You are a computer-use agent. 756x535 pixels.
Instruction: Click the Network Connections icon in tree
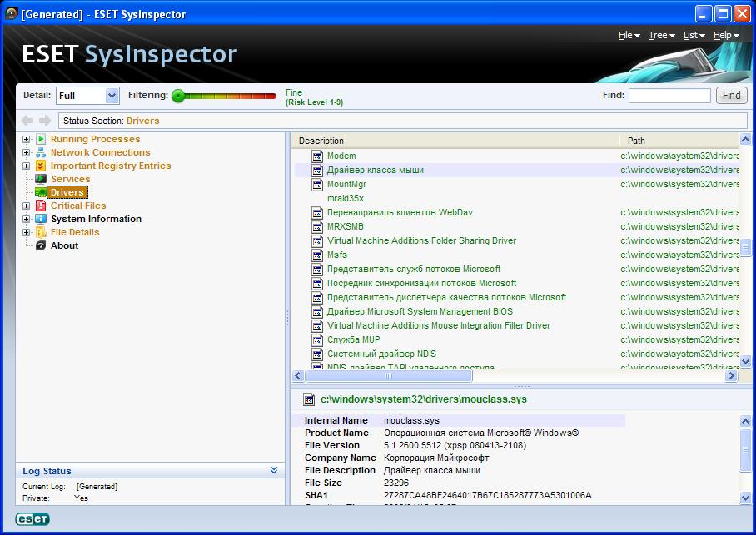(41, 152)
